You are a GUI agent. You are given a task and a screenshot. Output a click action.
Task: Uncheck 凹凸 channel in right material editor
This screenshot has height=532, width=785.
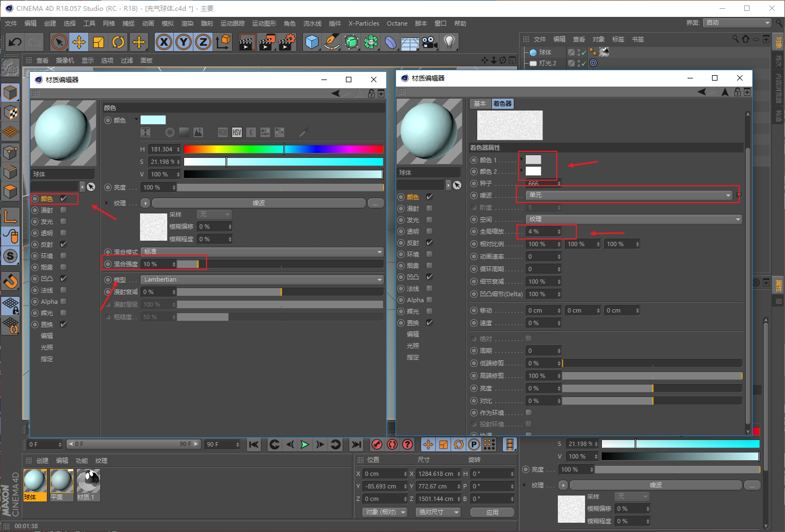pyautogui.click(x=429, y=277)
